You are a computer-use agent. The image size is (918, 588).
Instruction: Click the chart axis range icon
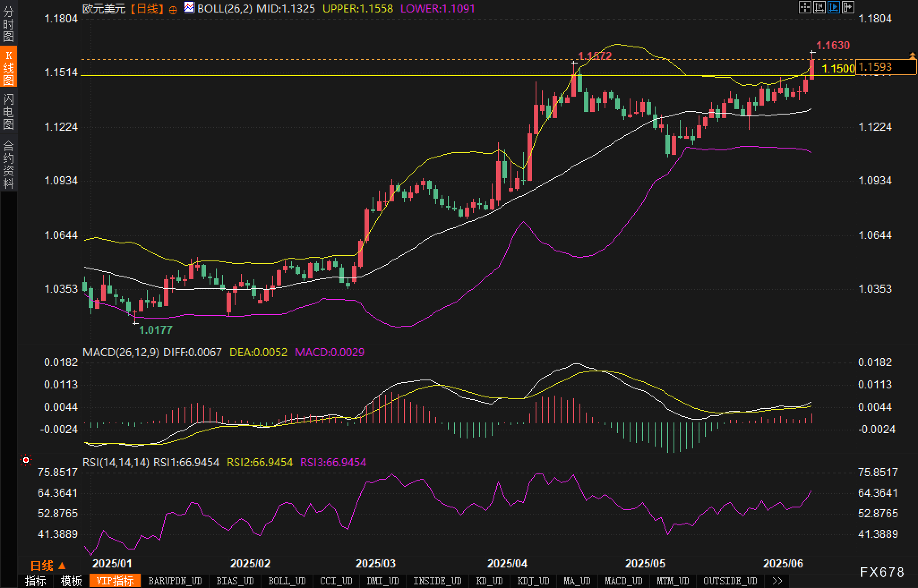click(x=819, y=7)
